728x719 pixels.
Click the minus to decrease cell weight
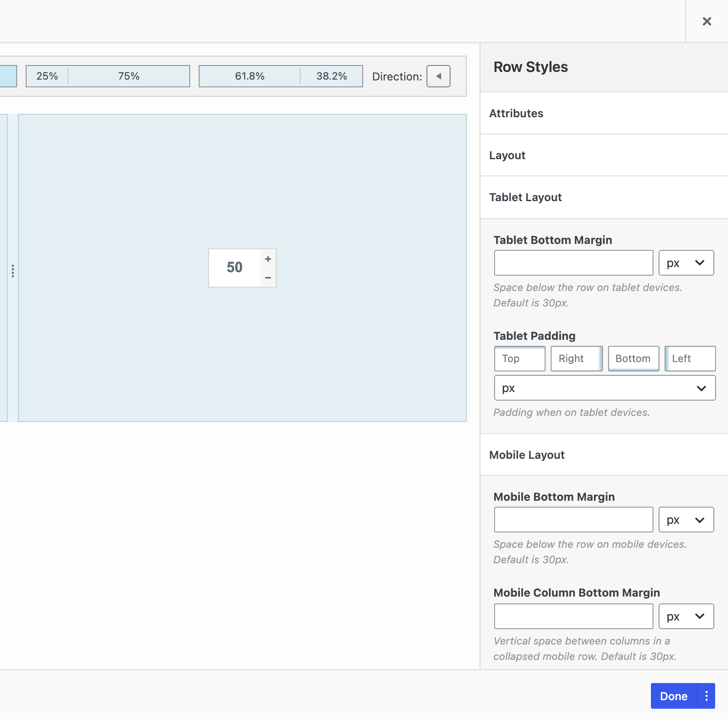(268, 278)
